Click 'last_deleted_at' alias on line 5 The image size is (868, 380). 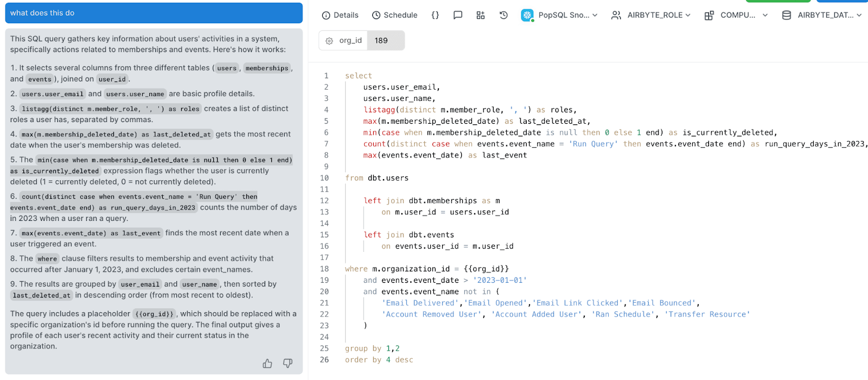[x=552, y=122]
